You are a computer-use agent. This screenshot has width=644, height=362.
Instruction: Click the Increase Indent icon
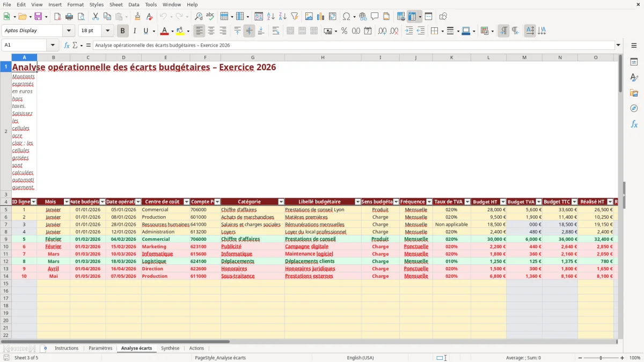[x=409, y=31]
